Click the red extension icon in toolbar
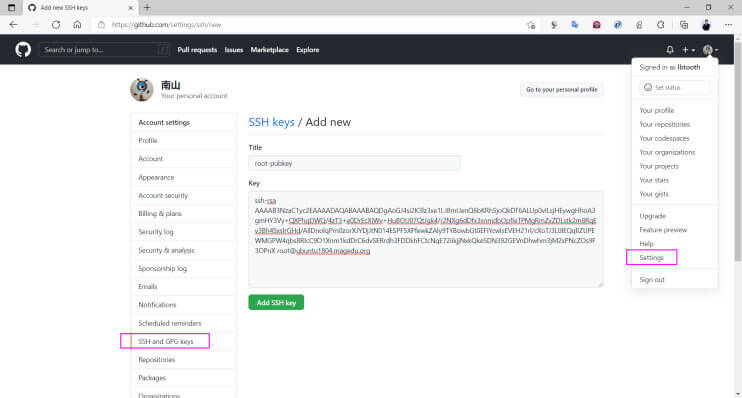The image size is (742, 398). (596, 25)
